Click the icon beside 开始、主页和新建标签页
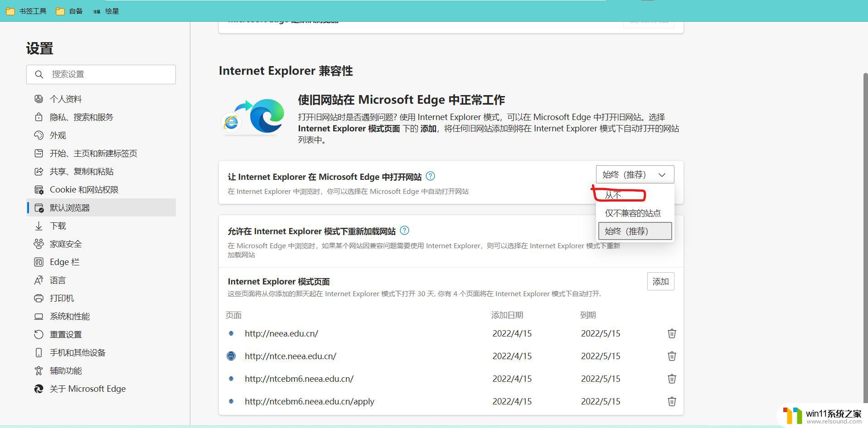The image size is (868, 428). (x=39, y=153)
